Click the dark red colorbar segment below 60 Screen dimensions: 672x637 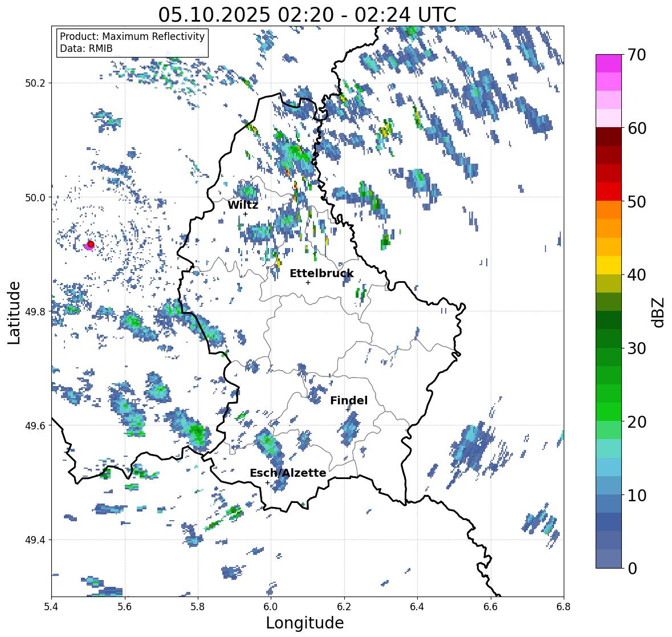point(609,136)
